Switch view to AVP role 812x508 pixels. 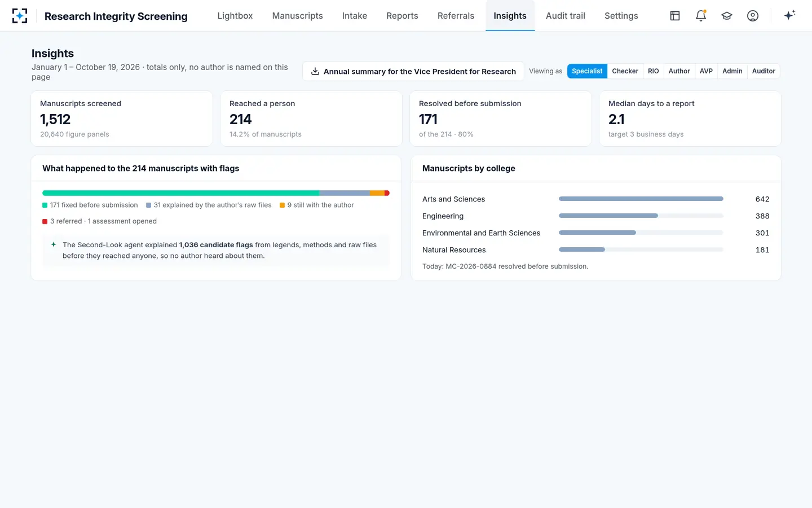(706, 71)
